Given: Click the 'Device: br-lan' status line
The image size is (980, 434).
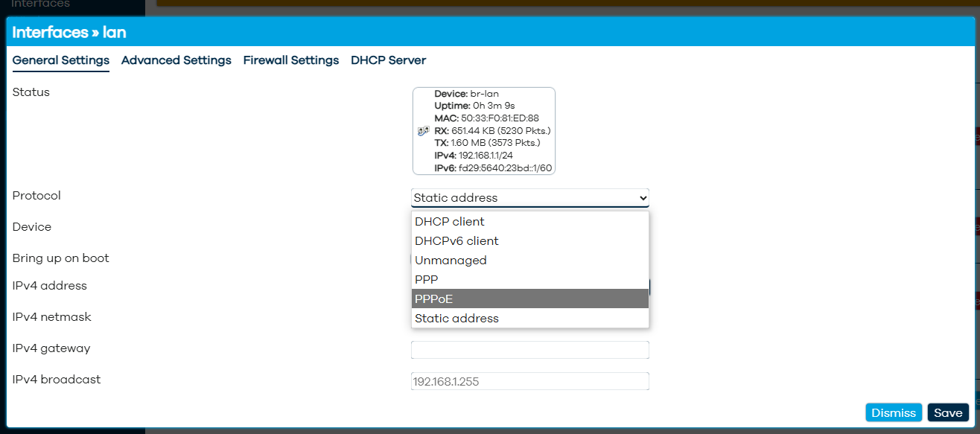Looking at the screenshot, I should (467, 95).
